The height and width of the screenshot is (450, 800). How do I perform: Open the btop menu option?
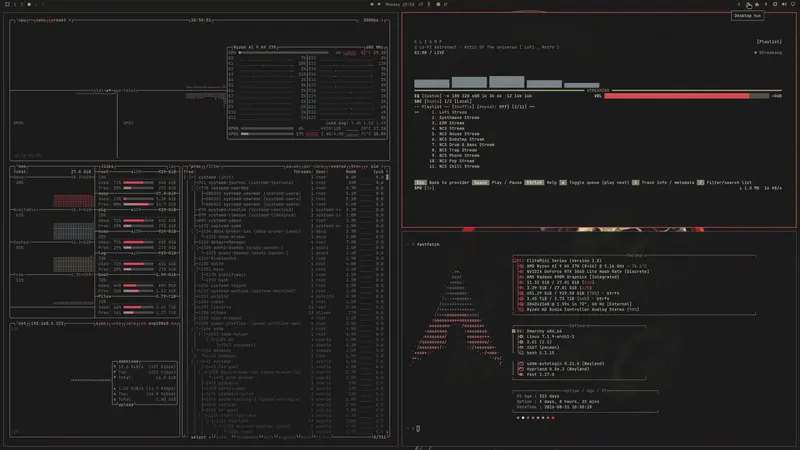[41, 20]
